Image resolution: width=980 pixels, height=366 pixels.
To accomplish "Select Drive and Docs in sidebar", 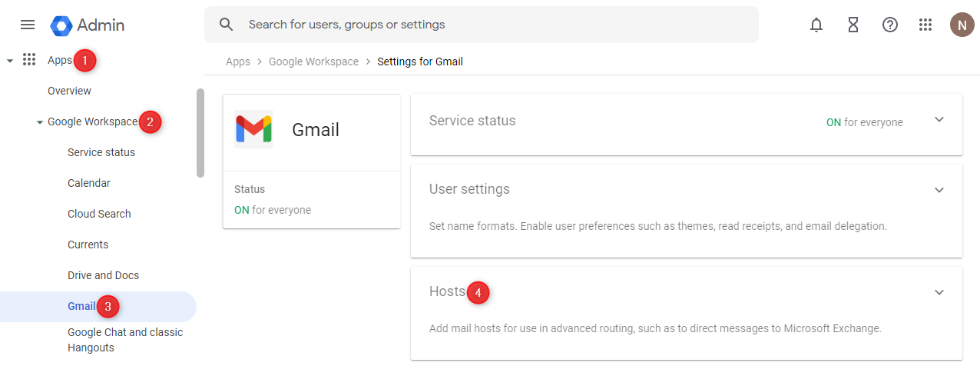I will tap(103, 275).
